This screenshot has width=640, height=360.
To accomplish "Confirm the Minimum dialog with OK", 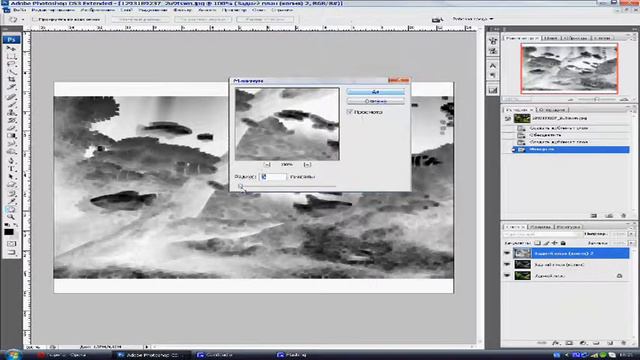I will [x=376, y=92].
